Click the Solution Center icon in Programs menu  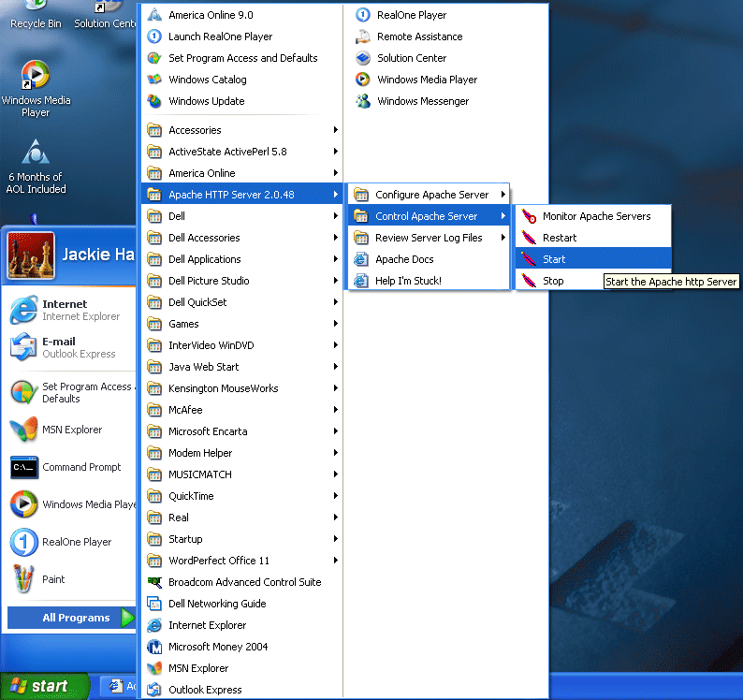(x=363, y=58)
